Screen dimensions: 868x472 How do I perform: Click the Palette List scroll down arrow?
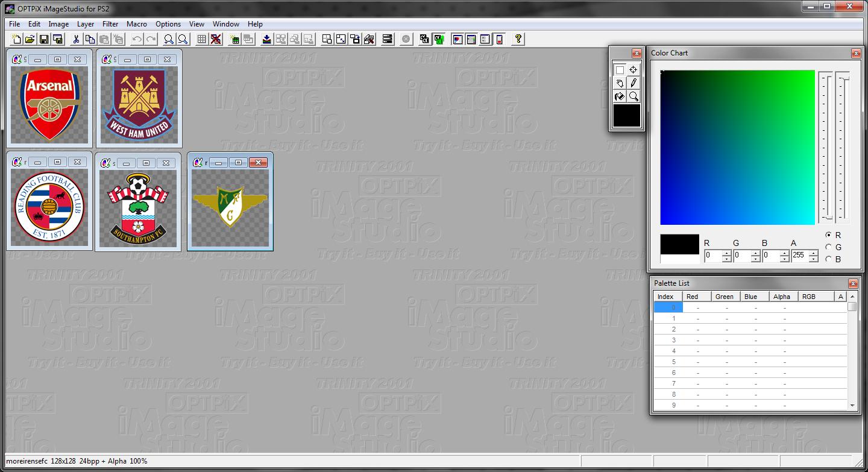coord(852,406)
